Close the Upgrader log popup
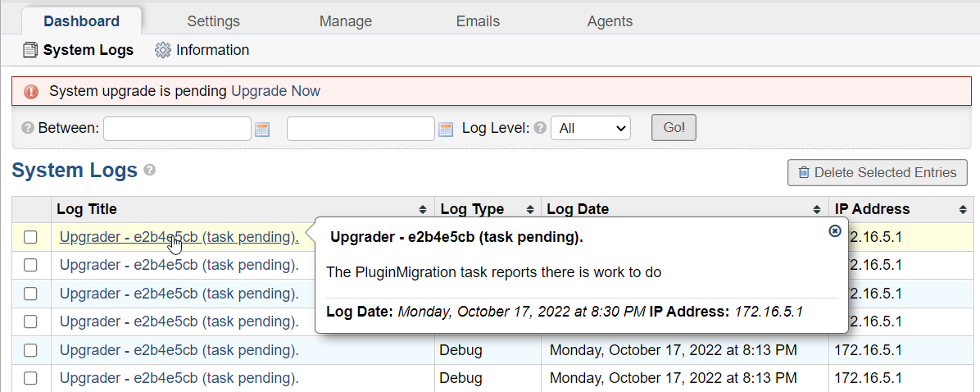 835,231
